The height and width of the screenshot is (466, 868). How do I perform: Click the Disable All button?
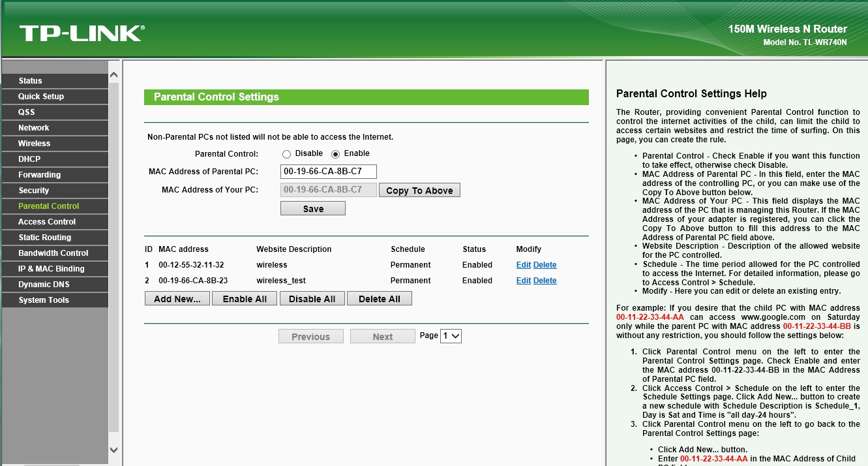click(x=312, y=299)
